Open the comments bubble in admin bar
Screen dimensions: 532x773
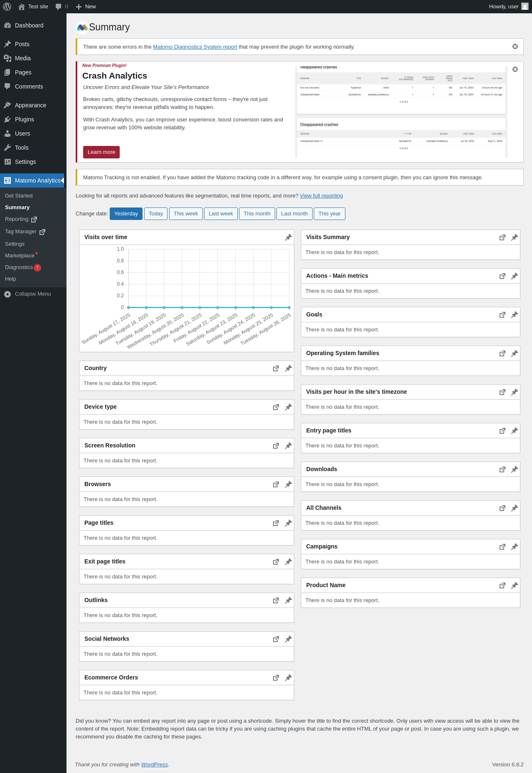[62, 7]
